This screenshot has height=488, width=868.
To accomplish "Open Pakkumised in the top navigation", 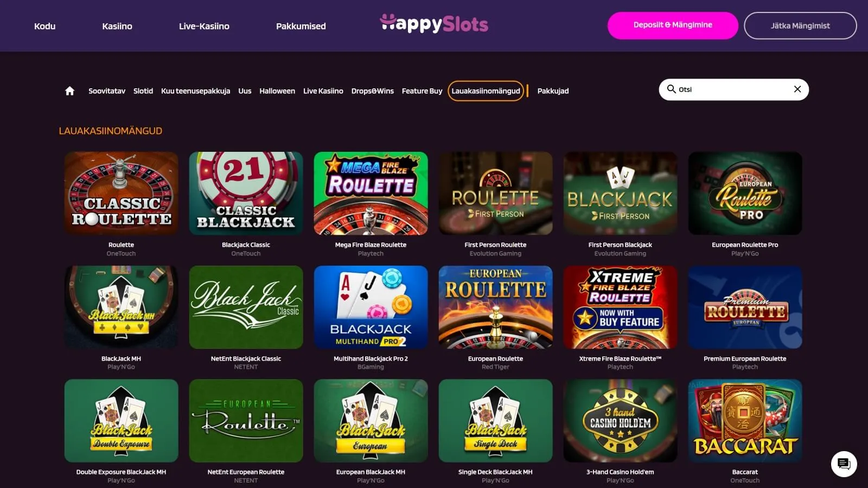I will coord(301,26).
